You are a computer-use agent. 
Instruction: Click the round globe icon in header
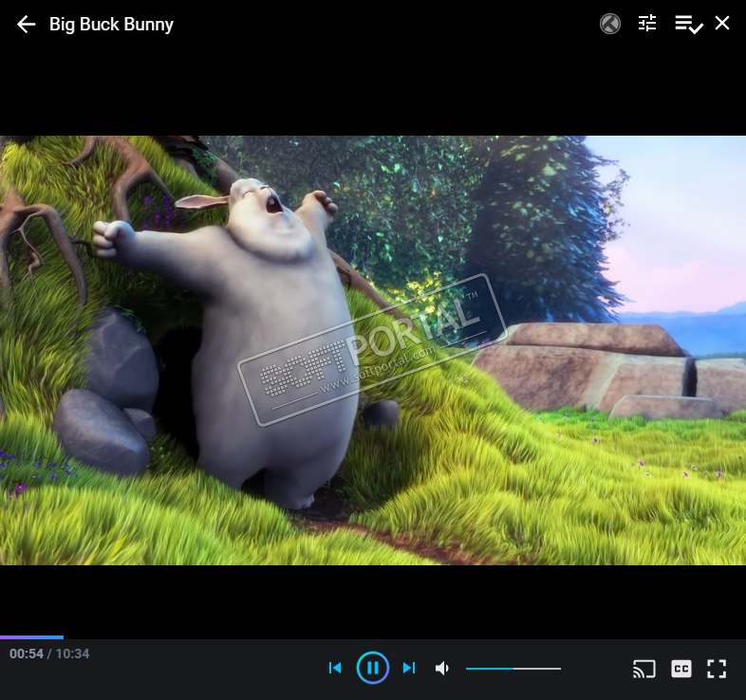[610, 24]
